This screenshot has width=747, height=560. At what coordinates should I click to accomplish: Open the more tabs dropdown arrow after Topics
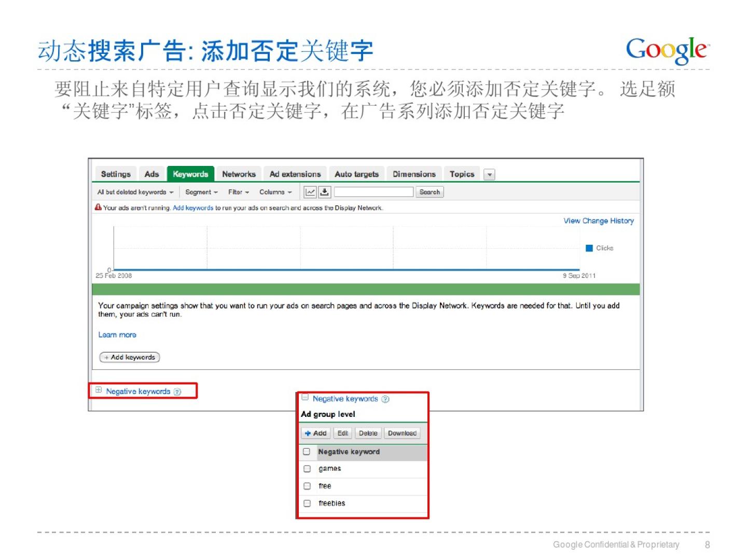click(x=489, y=175)
